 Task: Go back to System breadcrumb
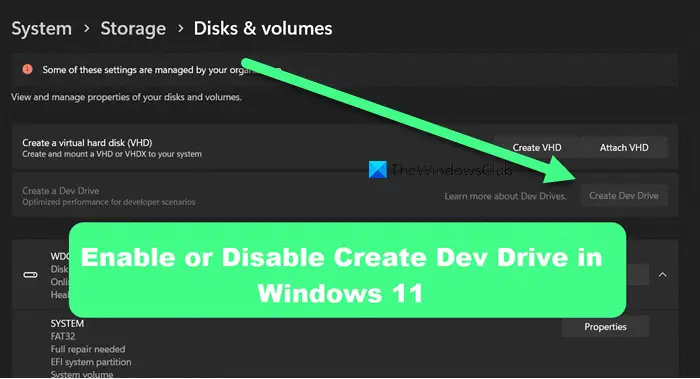click(x=42, y=29)
